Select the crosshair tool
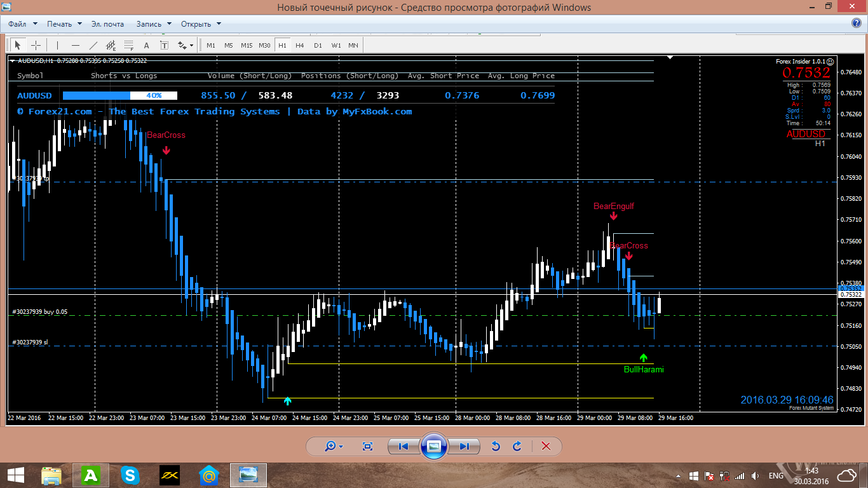Screen dimensions: 868x488 [36, 45]
